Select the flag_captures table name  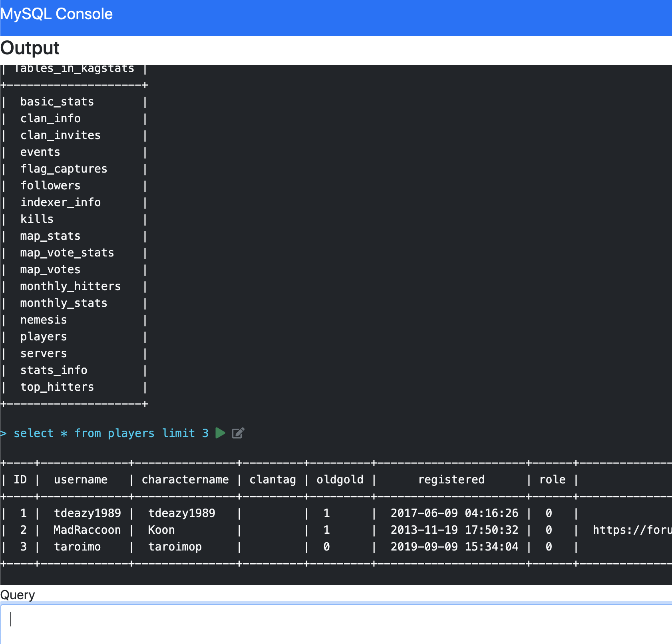[x=64, y=169]
